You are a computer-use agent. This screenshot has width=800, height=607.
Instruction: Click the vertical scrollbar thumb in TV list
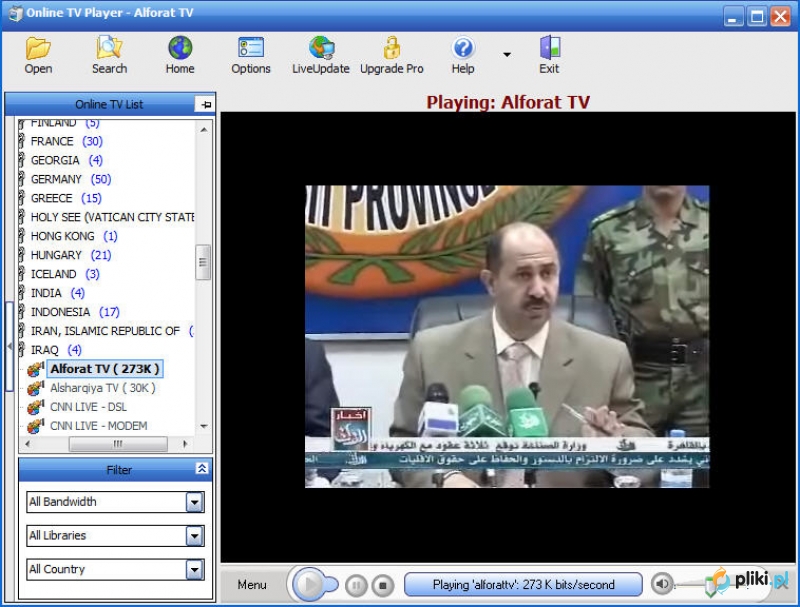(x=203, y=262)
